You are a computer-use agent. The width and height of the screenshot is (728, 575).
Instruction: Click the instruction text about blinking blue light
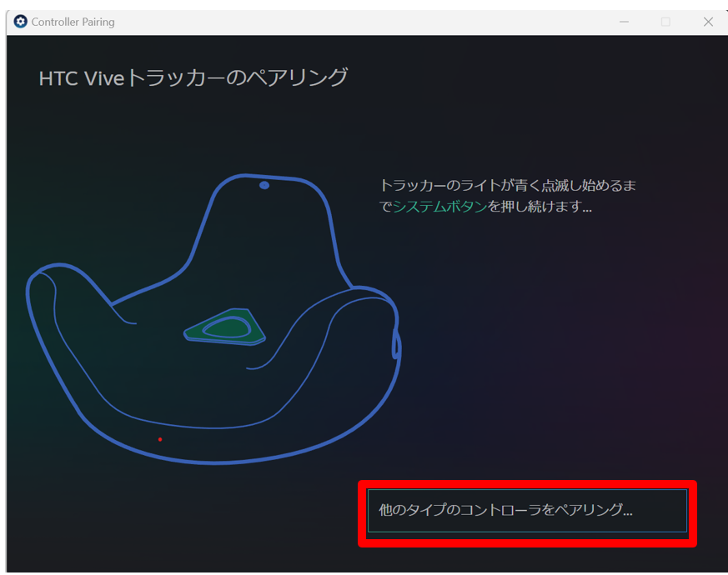pyautogui.click(x=508, y=196)
